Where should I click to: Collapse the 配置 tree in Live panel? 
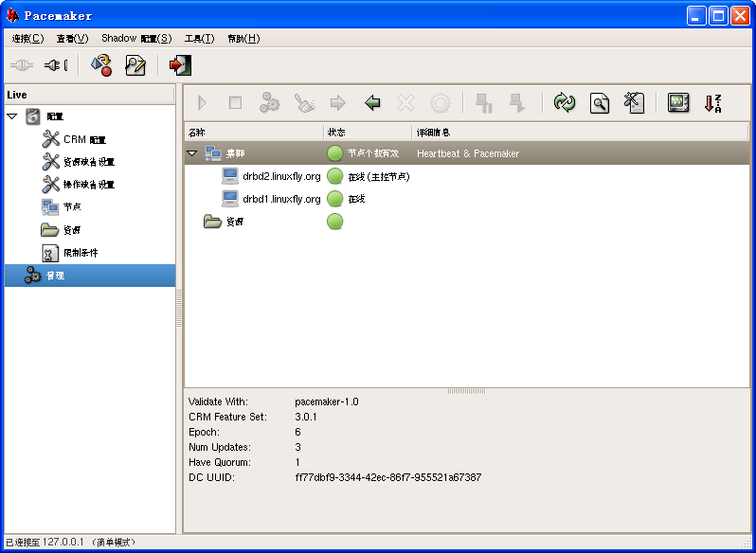point(12,116)
